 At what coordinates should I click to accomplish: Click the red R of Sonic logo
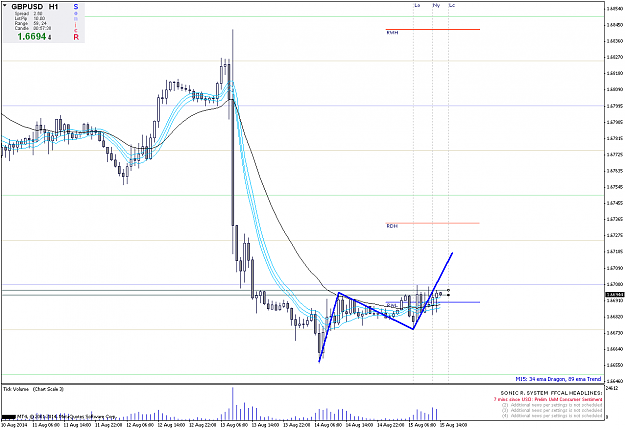[x=76, y=37]
